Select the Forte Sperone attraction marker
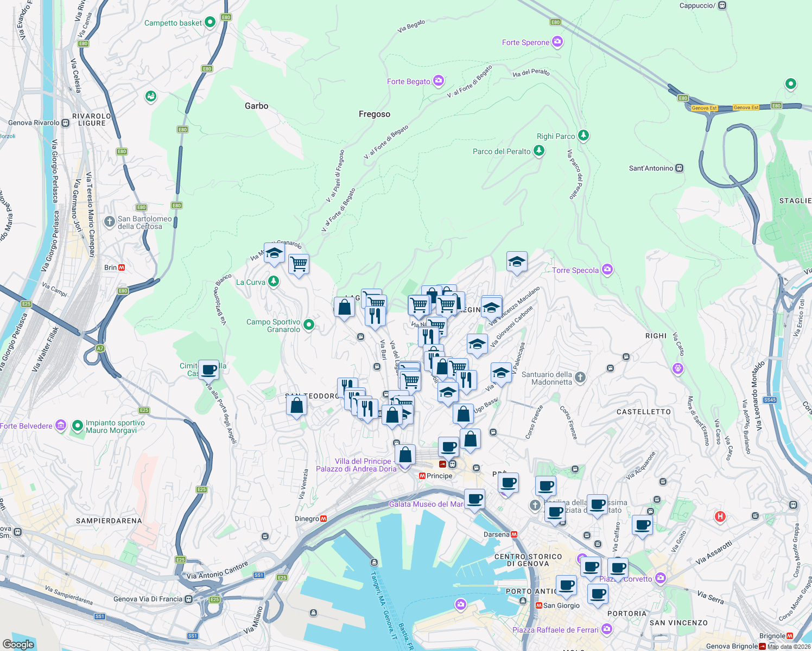Screen dimensions: 812x651 557,41
